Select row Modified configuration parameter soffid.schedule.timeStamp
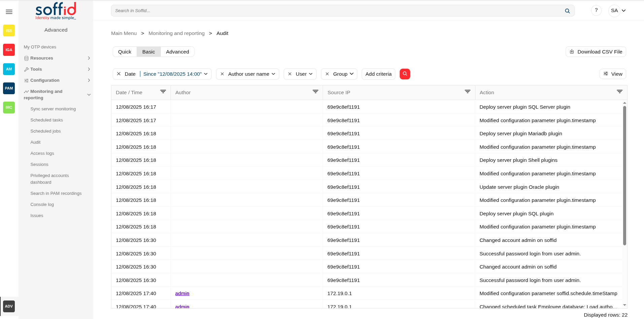The height and width of the screenshot is (319, 644). (x=367, y=293)
